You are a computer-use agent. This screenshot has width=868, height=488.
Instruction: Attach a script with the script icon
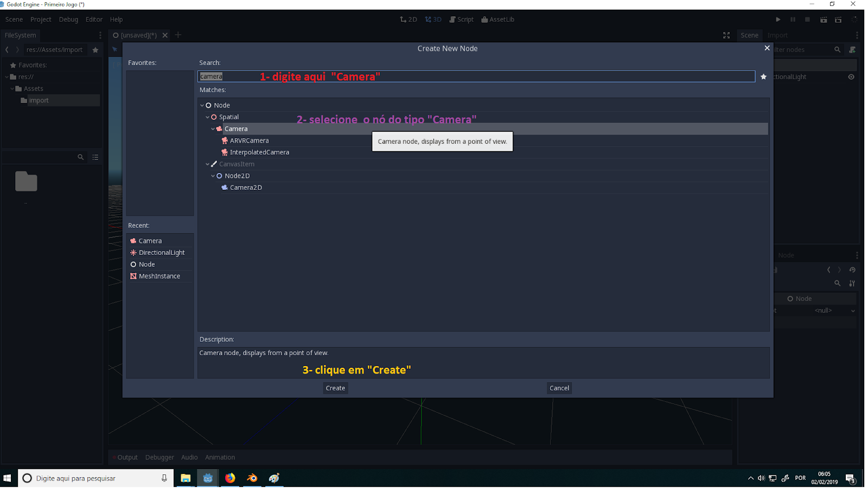pyautogui.click(x=852, y=50)
